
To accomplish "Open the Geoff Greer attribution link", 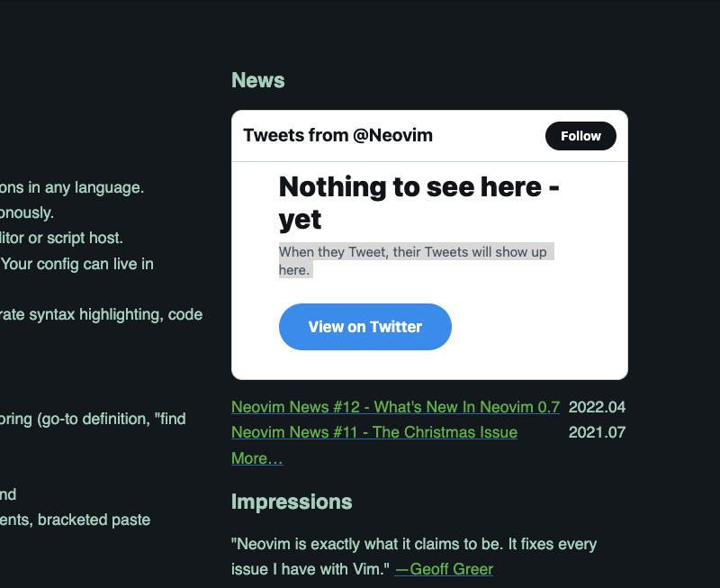I will click(444, 568).
